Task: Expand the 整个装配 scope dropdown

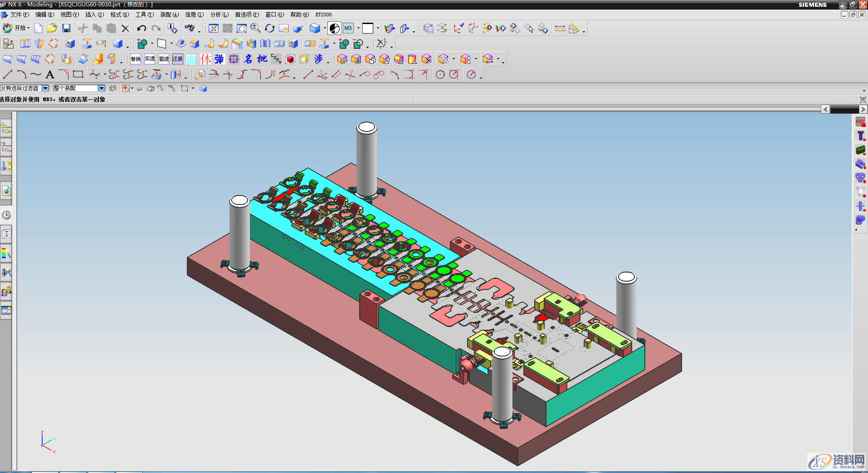Action: [x=102, y=88]
